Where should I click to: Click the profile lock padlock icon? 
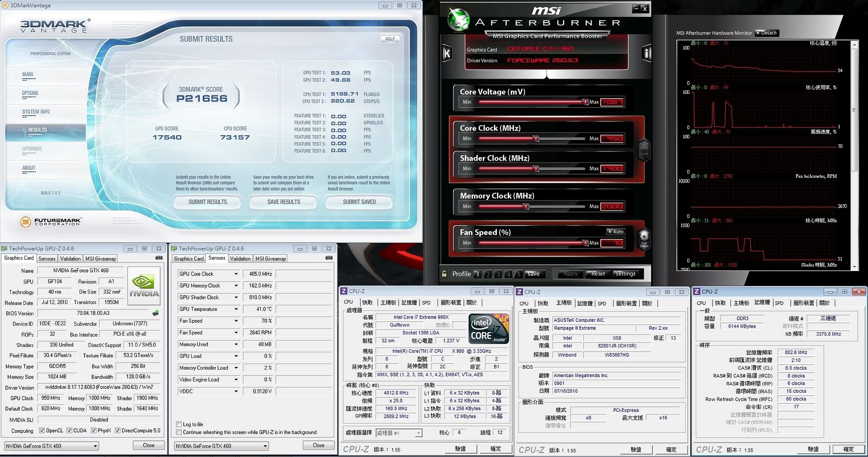[444, 274]
